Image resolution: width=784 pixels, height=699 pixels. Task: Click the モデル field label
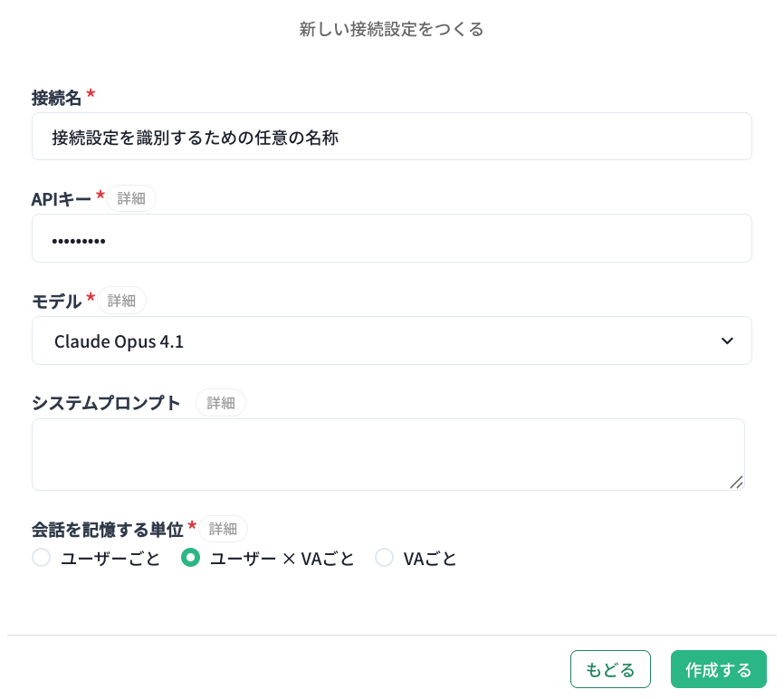pos(57,302)
